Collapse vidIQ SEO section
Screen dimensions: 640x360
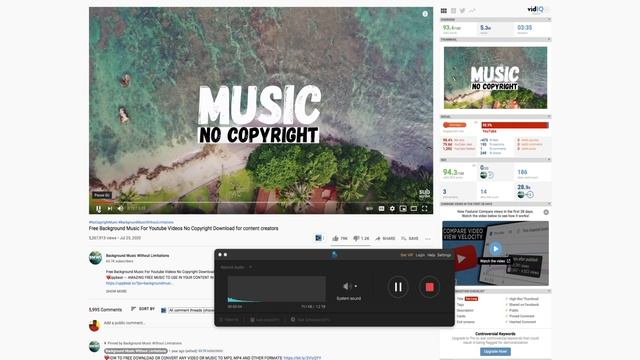pyautogui.click(x=549, y=160)
